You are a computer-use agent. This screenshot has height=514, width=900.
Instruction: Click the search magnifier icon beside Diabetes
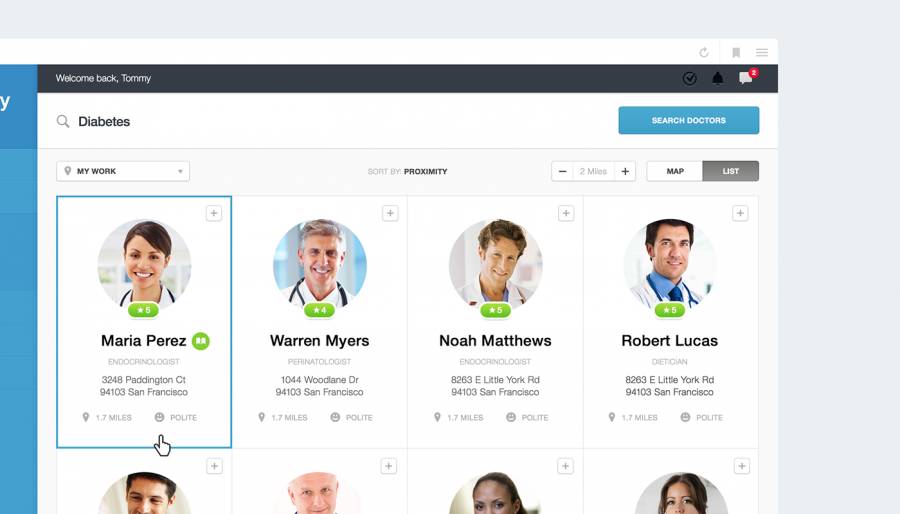pyautogui.click(x=63, y=121)
